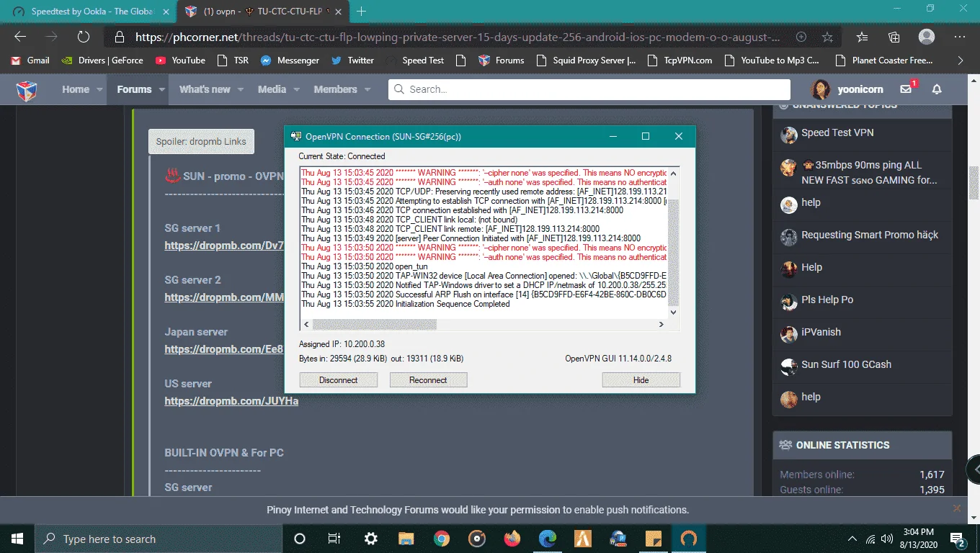The width and height of the screenshot is (980, 553).
Task: Click the forum Search field
Action: tap(589, 89)
